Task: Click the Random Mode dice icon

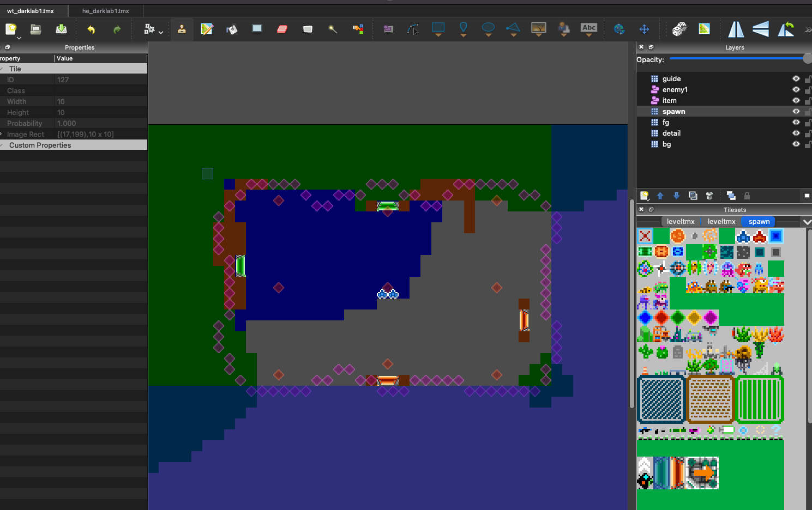Action: point(679,29)
